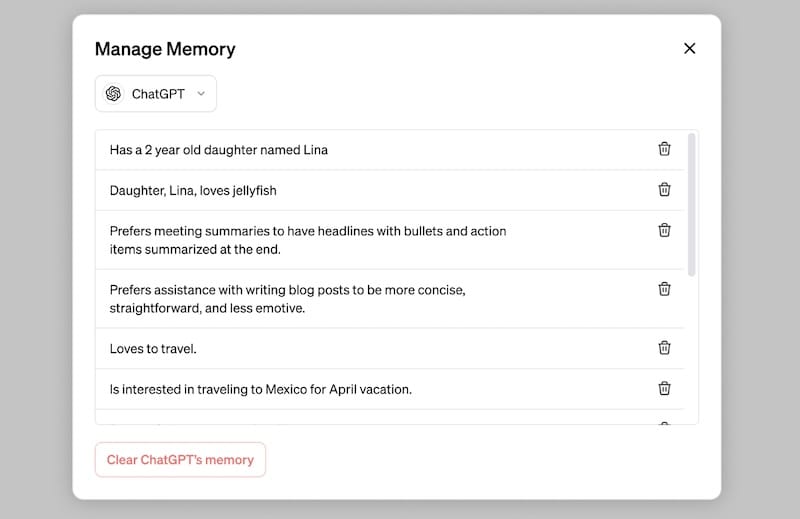The image size is (800, 519).
Task: Click the 'Manage Memory' dialog title
Action: click(165, 49)
